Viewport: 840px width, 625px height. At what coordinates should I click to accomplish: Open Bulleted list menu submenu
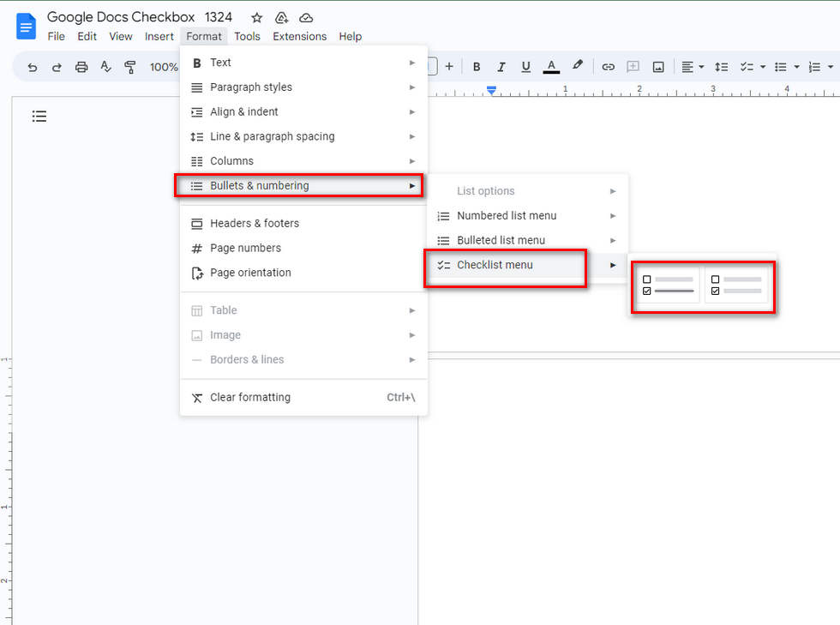pos(527,240)
